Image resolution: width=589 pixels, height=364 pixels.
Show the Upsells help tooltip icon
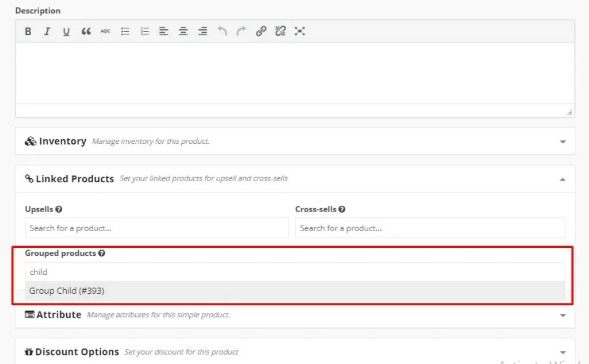pyautogui.click(x=59, y=209)
